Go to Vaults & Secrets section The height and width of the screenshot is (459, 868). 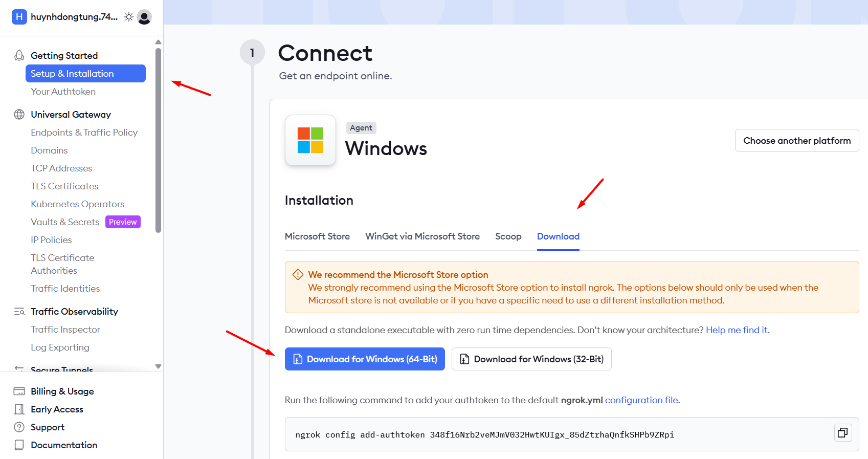pos(65,222)
